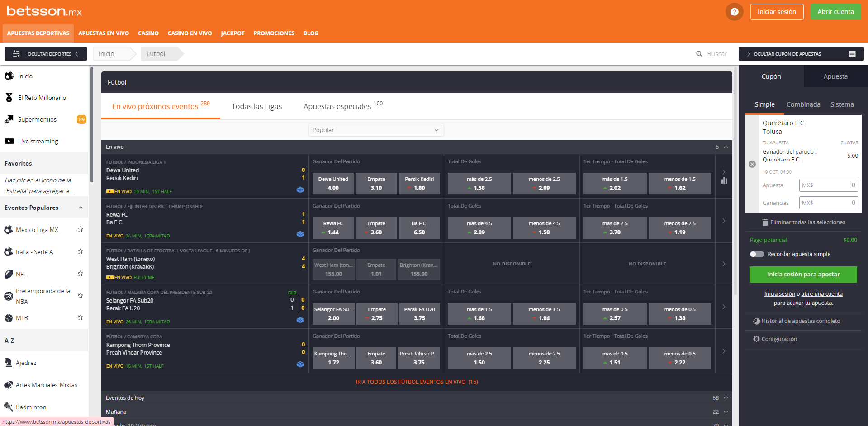Click the Configuración gear icon
Screen dimensions: 868x426
756,339
